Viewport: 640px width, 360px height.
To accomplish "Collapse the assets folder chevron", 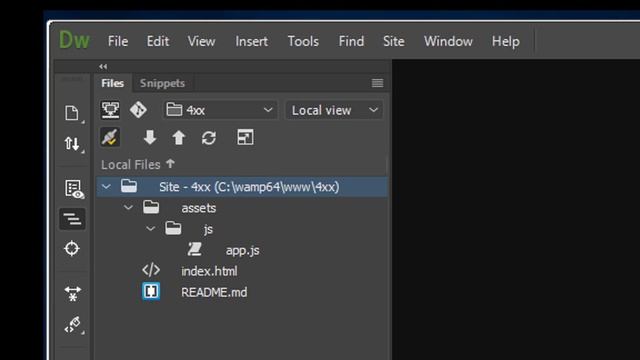I will (128, 208).
